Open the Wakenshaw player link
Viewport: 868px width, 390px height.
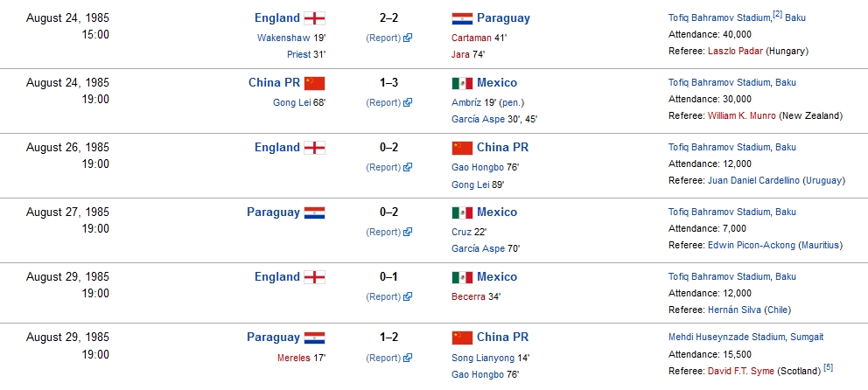[x=283, y=38]
